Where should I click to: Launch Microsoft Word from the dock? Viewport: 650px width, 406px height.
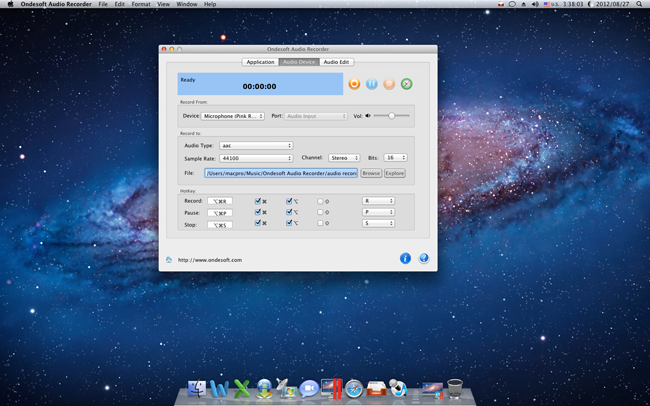(x=219, y=389)
